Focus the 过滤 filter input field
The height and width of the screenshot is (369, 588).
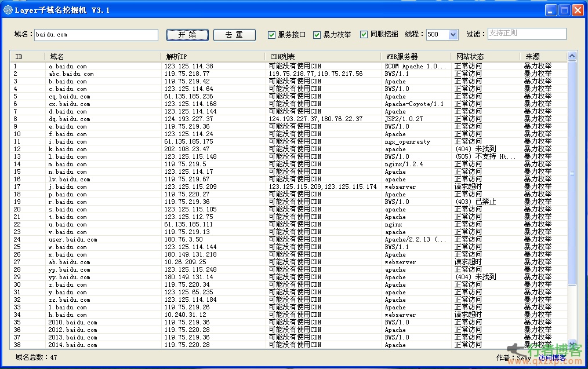527,34
